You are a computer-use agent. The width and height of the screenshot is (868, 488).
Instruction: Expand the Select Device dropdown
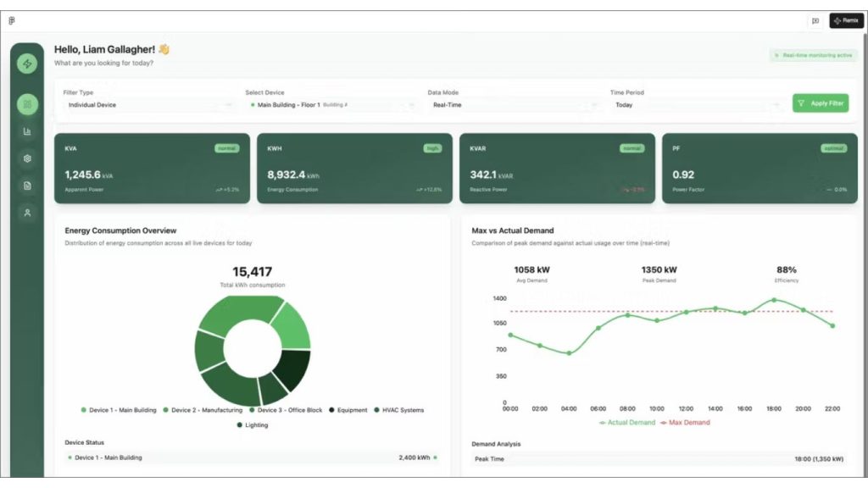[x=331, y=105]
